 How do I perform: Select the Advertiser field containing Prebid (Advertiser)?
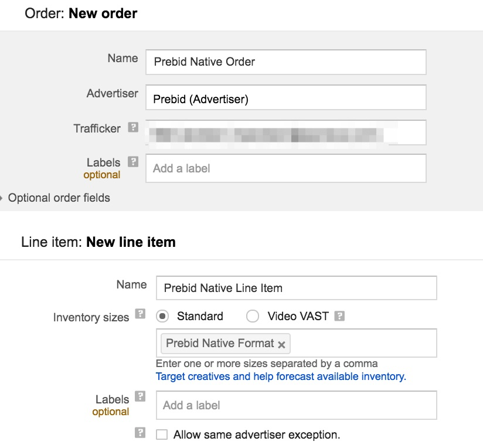[285, 97]
